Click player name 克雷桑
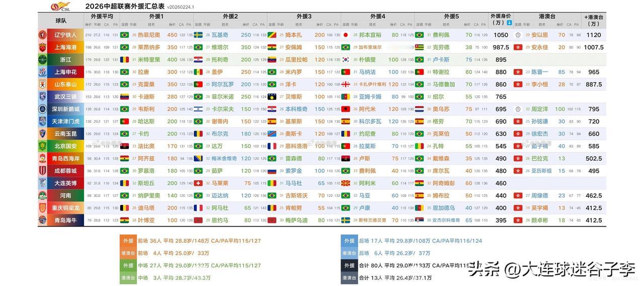Viewport: 644px width, 286px height. (146, 84)
